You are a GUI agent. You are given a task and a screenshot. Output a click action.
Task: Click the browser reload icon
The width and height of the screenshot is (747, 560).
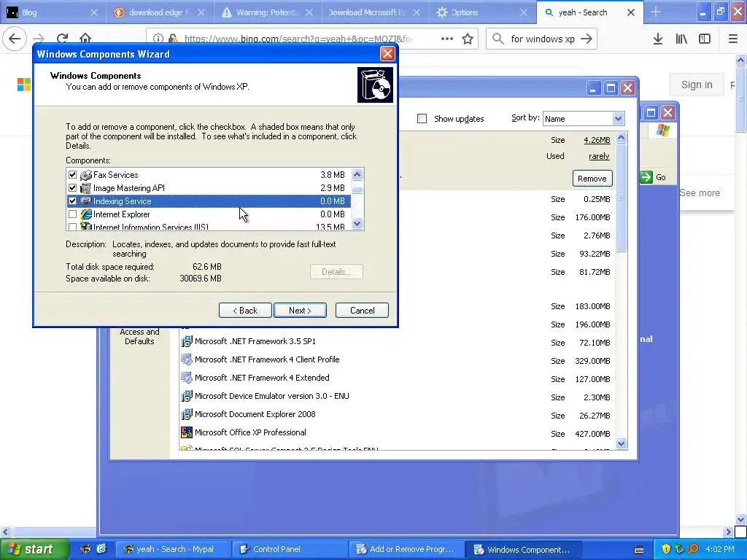tap(62, 39)
